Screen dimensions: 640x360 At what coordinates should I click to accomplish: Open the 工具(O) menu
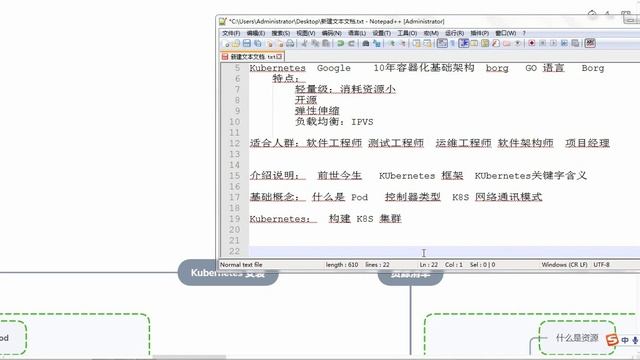point(407,33)
